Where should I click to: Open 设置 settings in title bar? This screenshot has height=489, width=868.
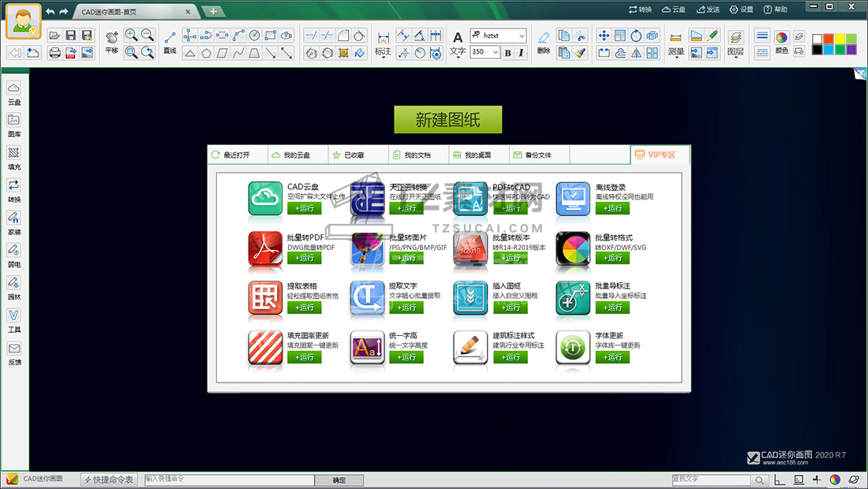click(x=741, y=9)
